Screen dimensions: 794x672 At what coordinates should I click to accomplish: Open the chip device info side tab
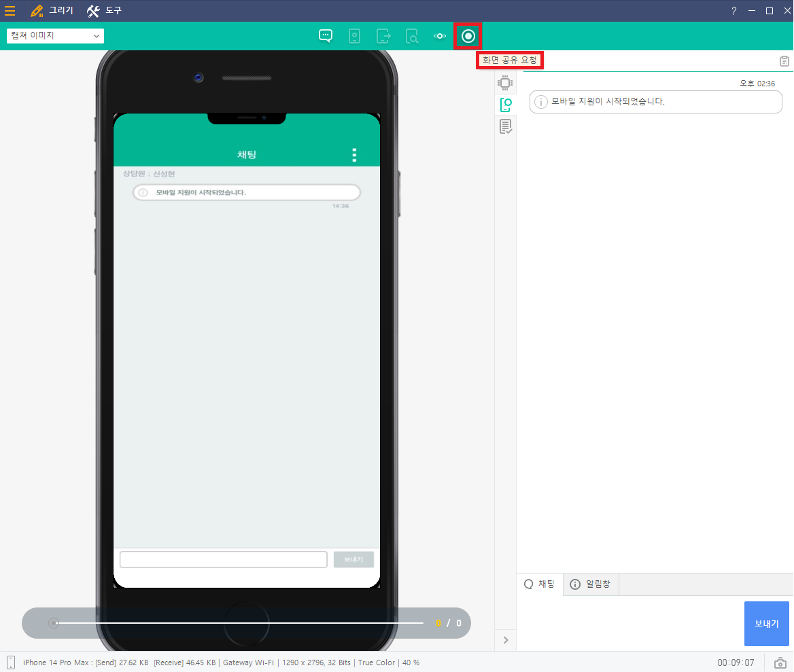(505, 82)
